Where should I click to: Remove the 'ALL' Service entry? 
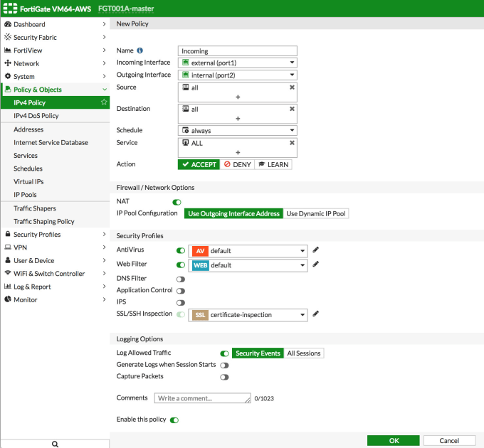pyautogui.click(x=292, y=143)
